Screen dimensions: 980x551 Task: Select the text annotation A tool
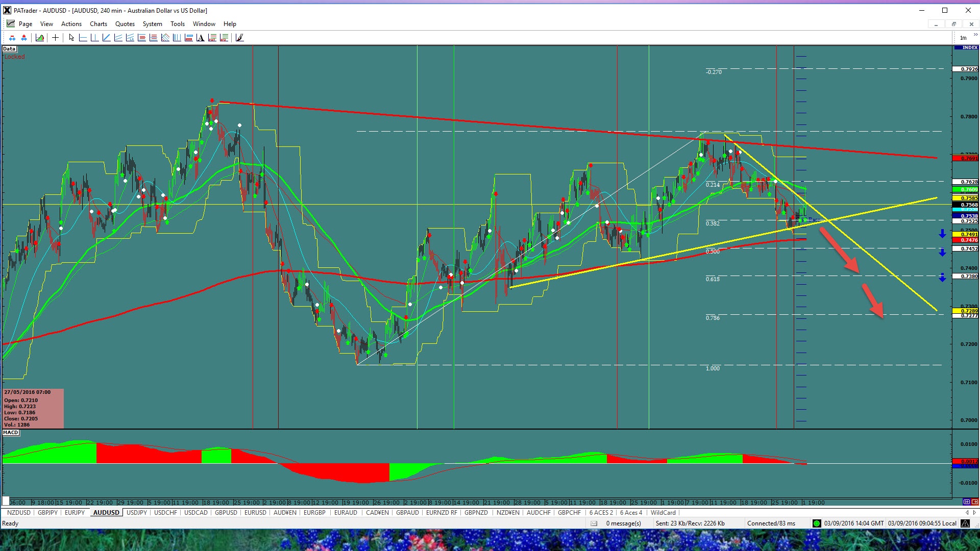pyautogui.click(x=200, y=38)
